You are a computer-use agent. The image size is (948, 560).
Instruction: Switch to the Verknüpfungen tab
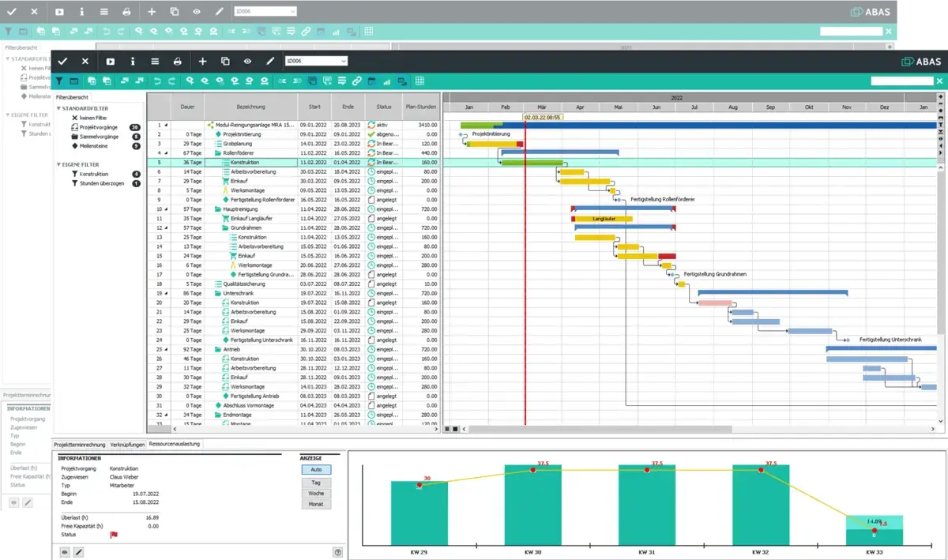(127, 444)
